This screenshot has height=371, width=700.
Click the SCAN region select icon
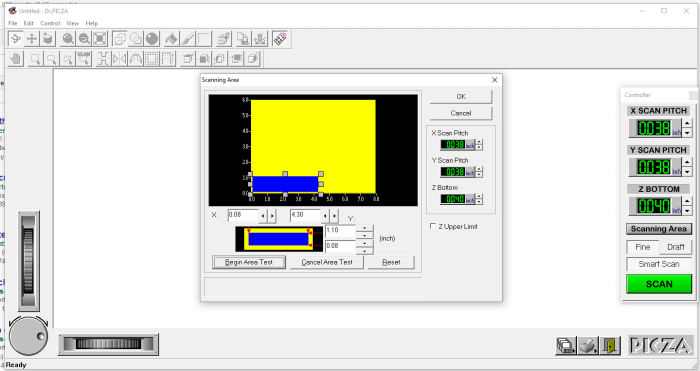pyautogui.click(x=84, y=58)
